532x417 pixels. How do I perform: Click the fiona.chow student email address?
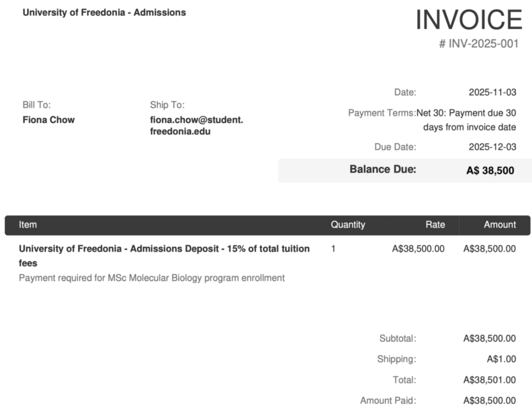click(x=196, y=126)
